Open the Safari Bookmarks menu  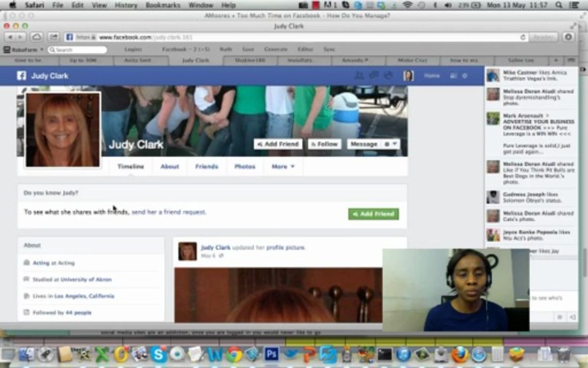163,5
